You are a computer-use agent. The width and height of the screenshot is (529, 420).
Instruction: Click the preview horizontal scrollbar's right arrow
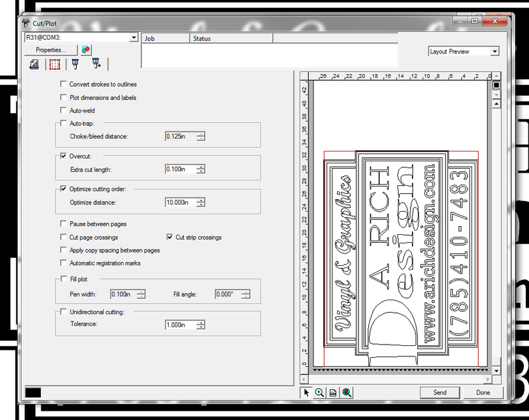click(x=488, y=380)
